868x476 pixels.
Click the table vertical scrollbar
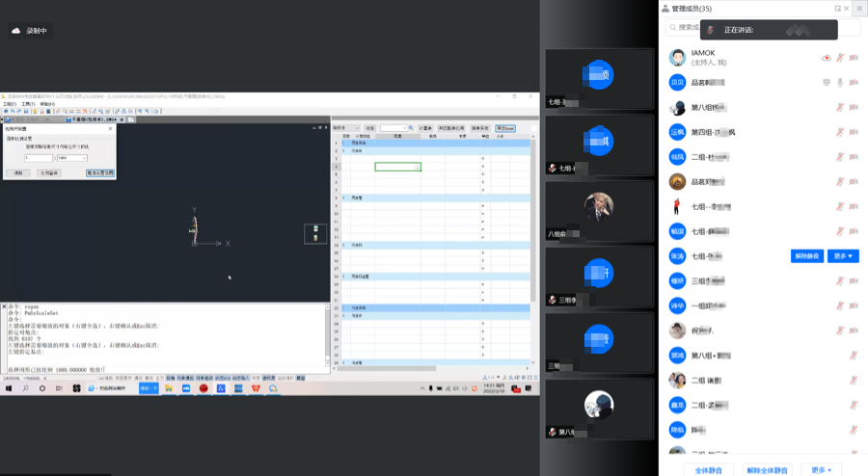(x=533, y=222)
